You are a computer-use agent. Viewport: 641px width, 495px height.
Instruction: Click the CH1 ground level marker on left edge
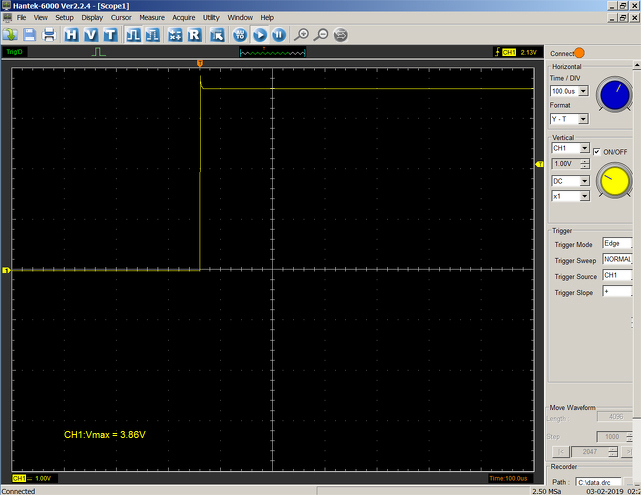(6, 270)
